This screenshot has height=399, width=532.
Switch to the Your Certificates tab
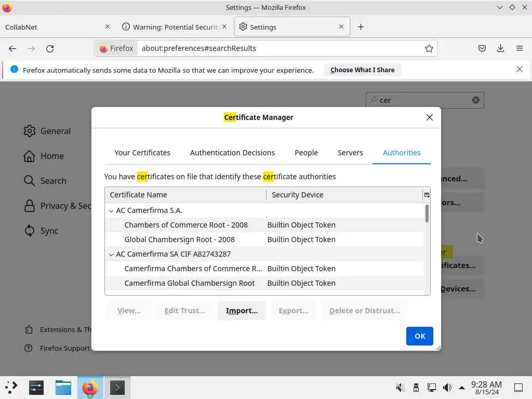(142, 153)
